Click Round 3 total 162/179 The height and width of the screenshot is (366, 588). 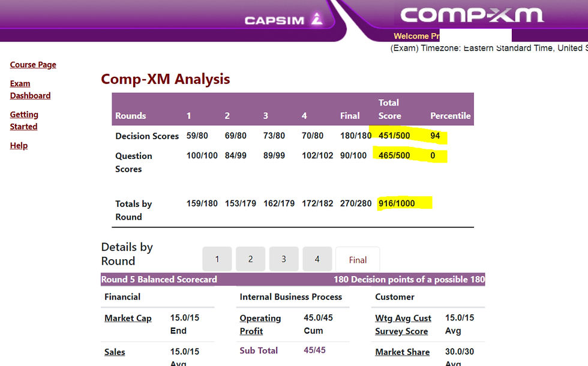279,203
